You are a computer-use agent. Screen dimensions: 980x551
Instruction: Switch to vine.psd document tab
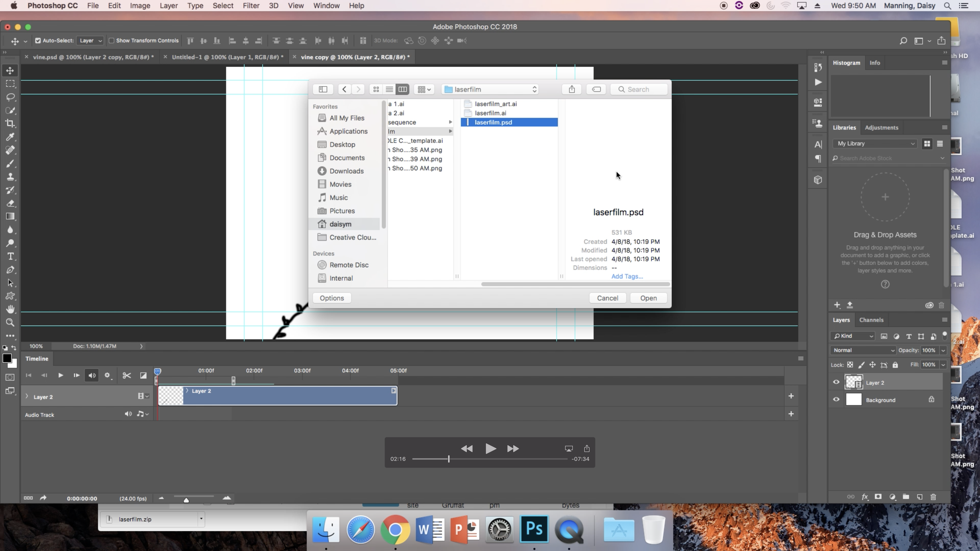click(x=93, y=57)
